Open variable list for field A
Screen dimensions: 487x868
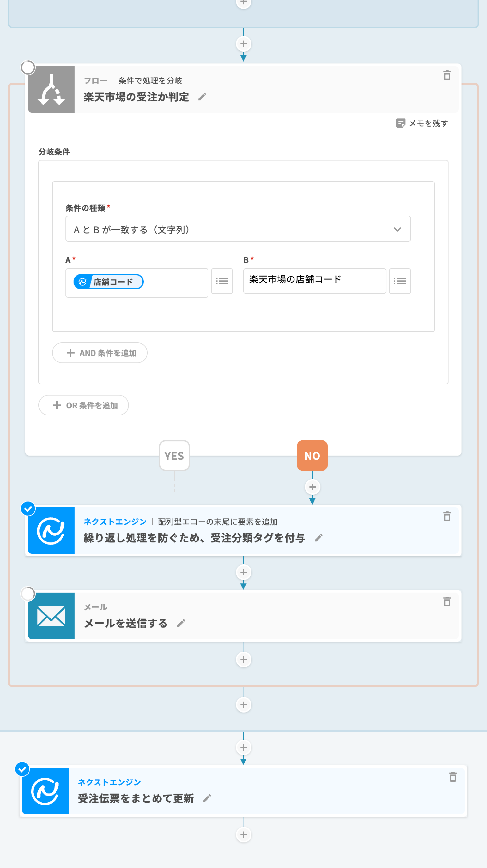click(x=222, y=281)
